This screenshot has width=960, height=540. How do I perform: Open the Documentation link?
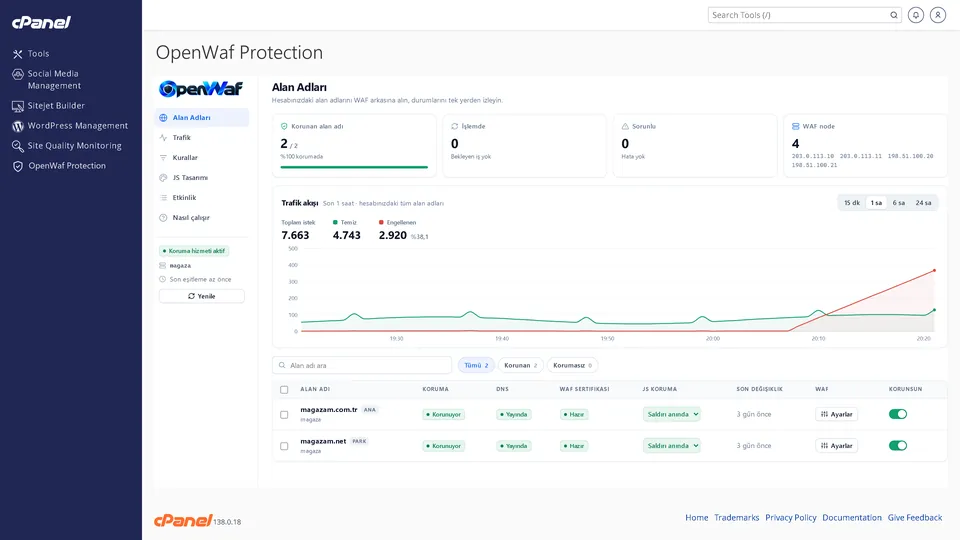click(852, 518)
